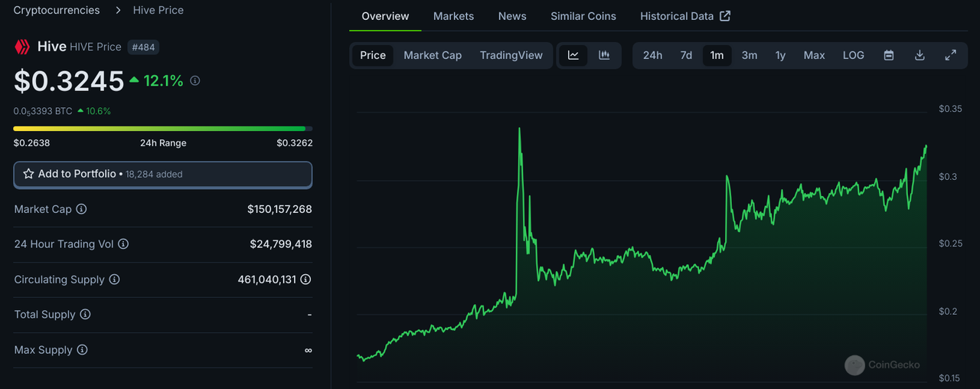Viewport: 980px width, 389px height.
Task: Toggle LOG scale on chart
Action: point(854,55)
